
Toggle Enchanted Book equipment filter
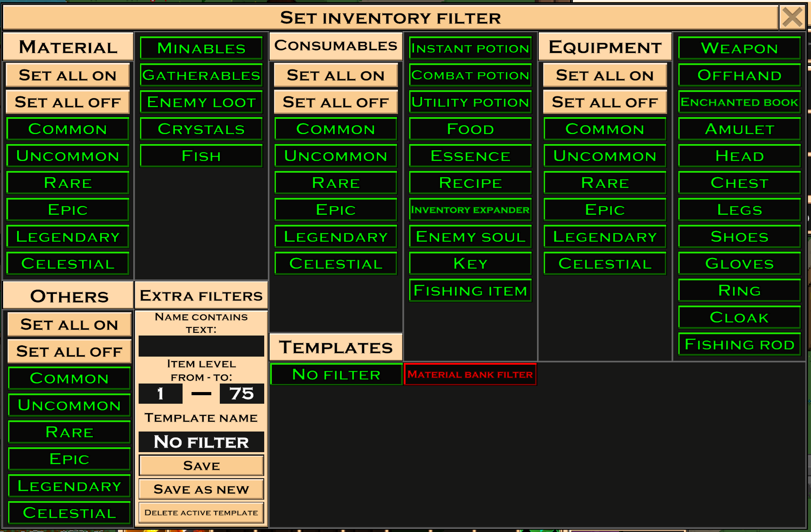[x=739, y=102]
